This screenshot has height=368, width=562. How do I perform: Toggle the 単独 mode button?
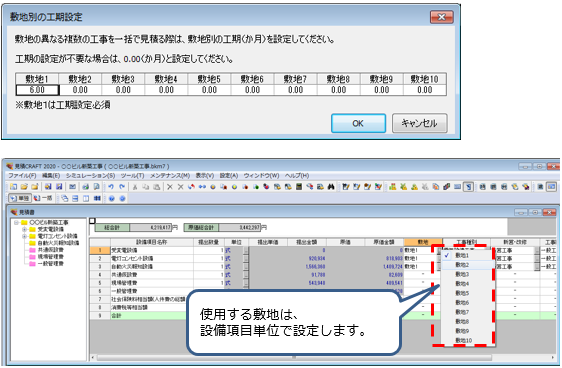(20, 198)
